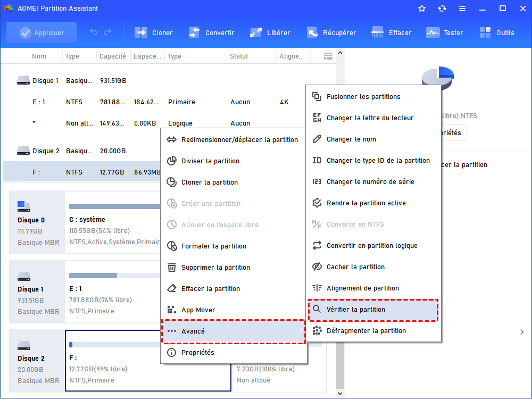
Task: Select Changer le type ID de la partition
Action: (x=373, y=161)
